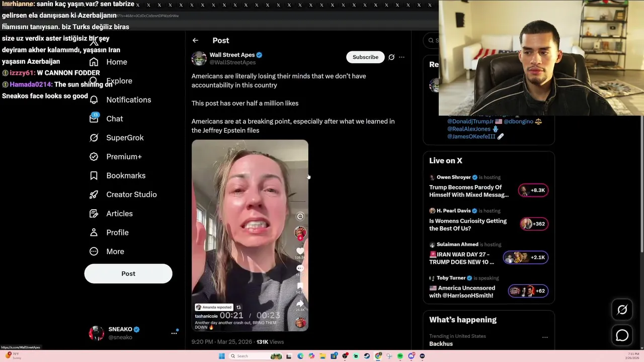Open post options three-dot menu

(401, 57)
